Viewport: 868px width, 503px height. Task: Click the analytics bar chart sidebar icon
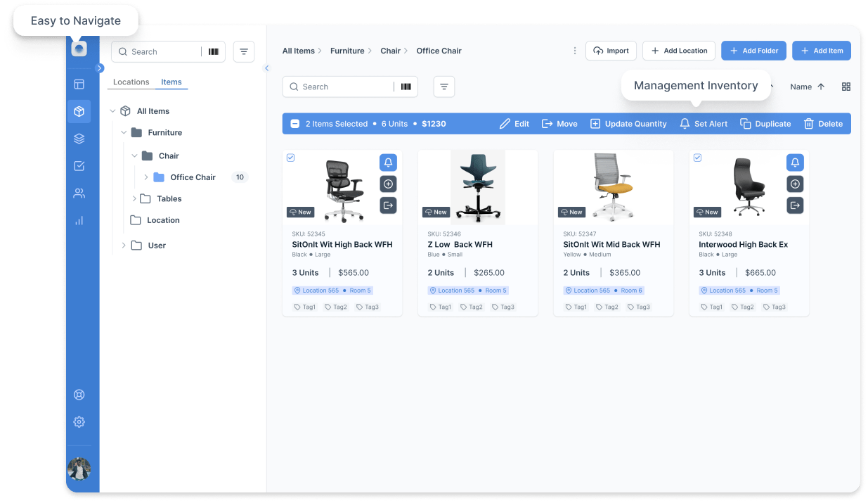coord(79,220)
